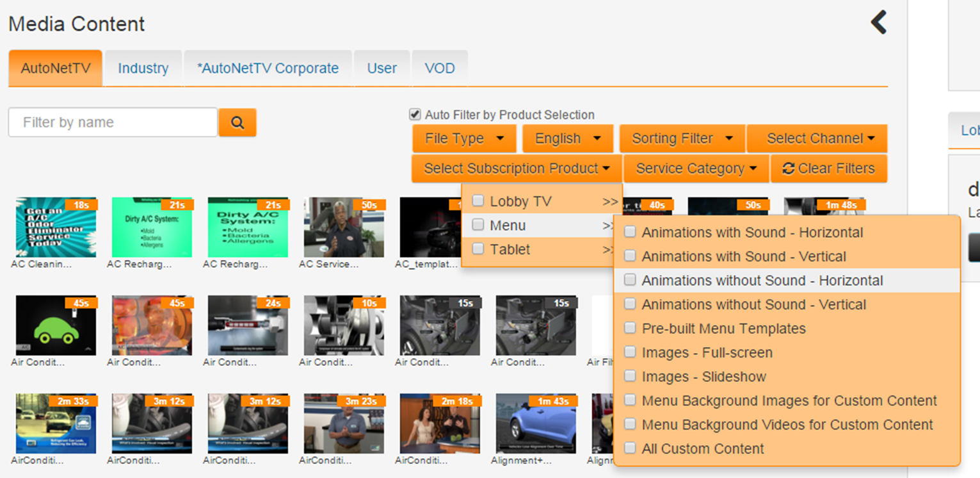Toggle Auto Filter by Product Selection checkbox
Image resolution: width=980 pixels, height=478 pixels.
[415, 115]
